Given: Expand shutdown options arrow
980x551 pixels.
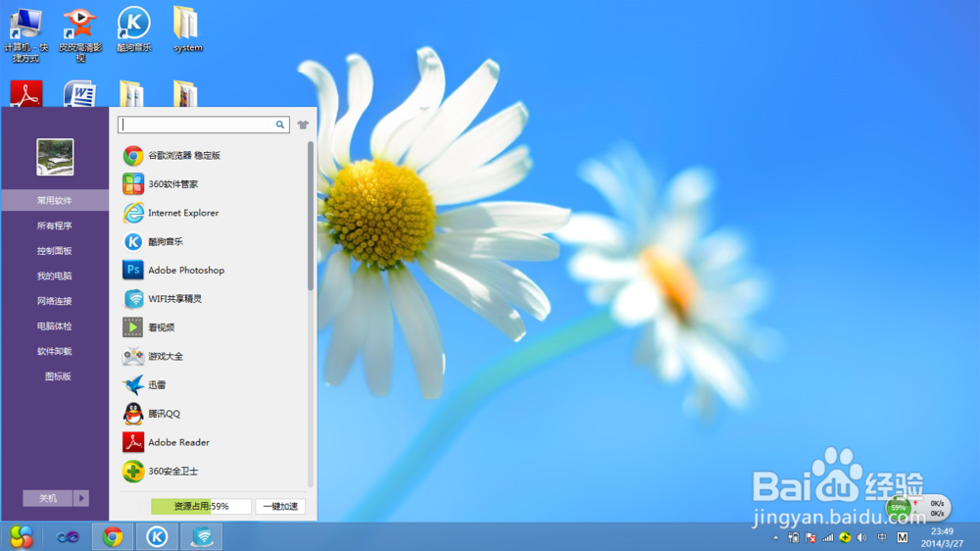Looking at the screenshot, I should [81, 498].
